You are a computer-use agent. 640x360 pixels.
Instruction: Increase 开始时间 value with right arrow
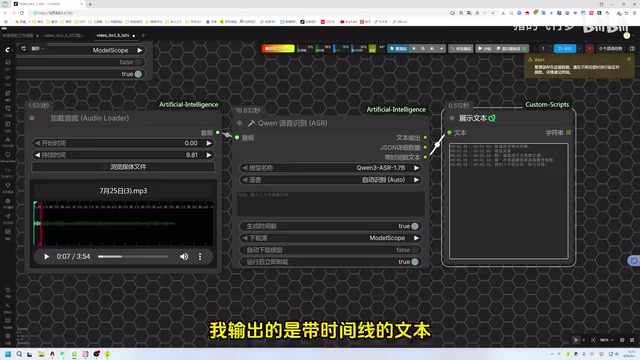point(209,143)
